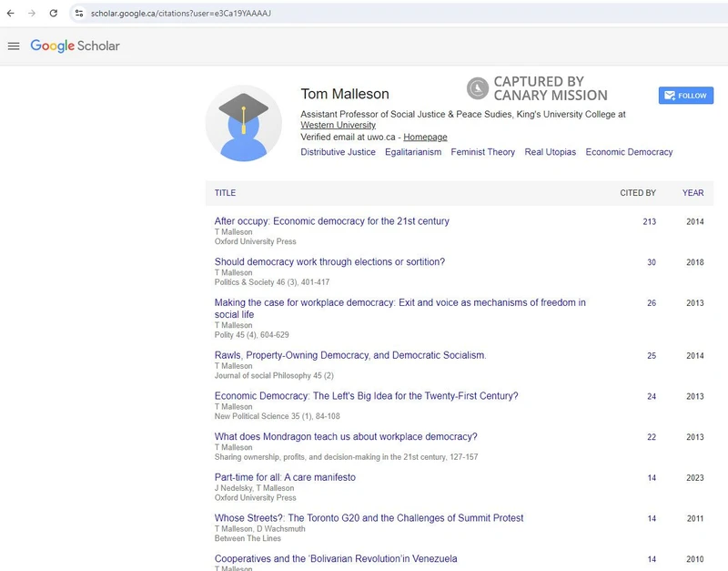Click the URL address bar
The height and width of the screenshot is (571, 728).
pos(399,13)
